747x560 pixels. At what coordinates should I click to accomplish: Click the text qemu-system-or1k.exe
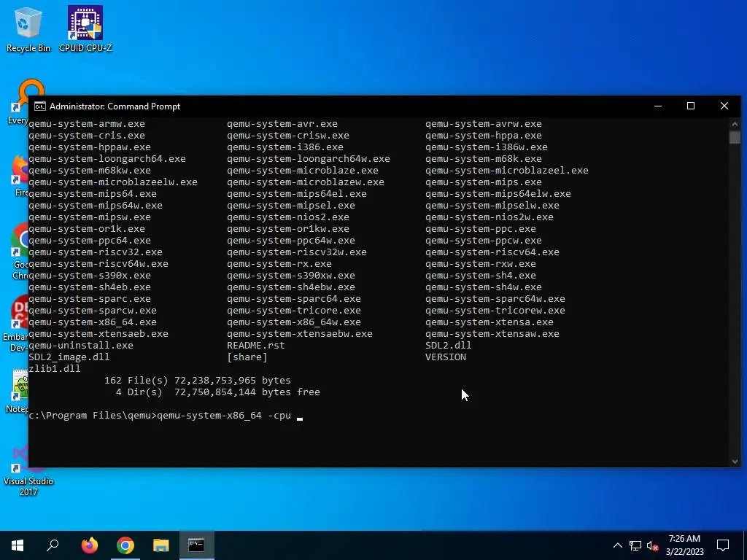click(87, 228)
